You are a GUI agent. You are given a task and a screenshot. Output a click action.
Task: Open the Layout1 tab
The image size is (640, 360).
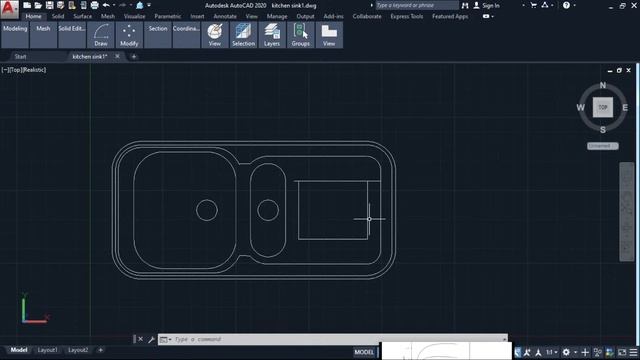point(47,350)
